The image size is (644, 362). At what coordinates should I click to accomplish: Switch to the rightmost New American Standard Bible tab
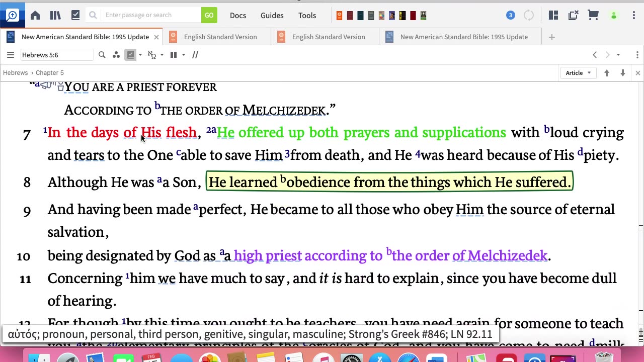460,37
